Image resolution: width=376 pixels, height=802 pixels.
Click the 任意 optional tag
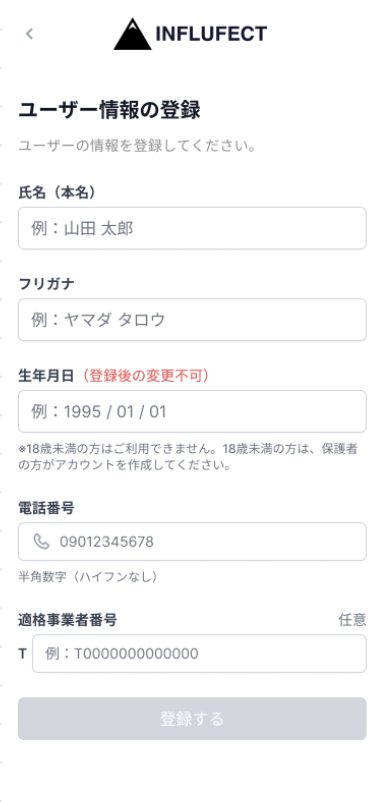[x=352, y=620]
